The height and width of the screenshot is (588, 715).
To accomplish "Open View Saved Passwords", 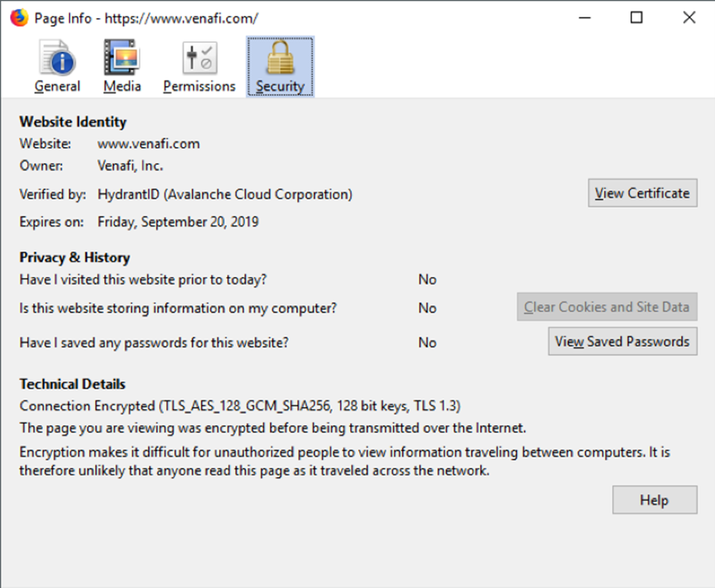I will pyautogui.click(x=622, y=341).
